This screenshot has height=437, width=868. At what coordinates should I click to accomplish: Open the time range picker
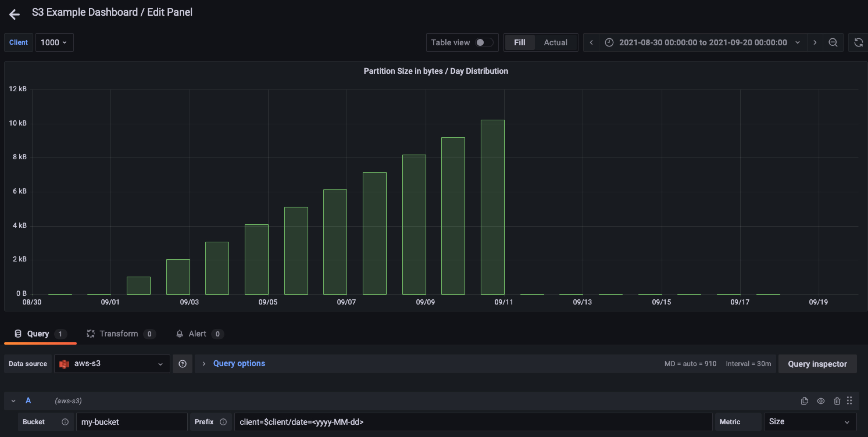[x=703, y=42]
